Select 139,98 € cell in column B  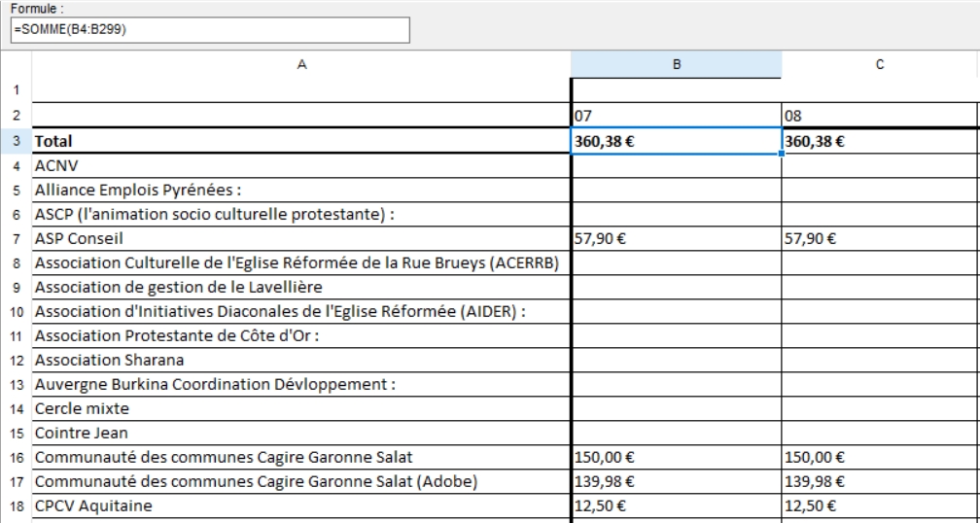point(676,480)
